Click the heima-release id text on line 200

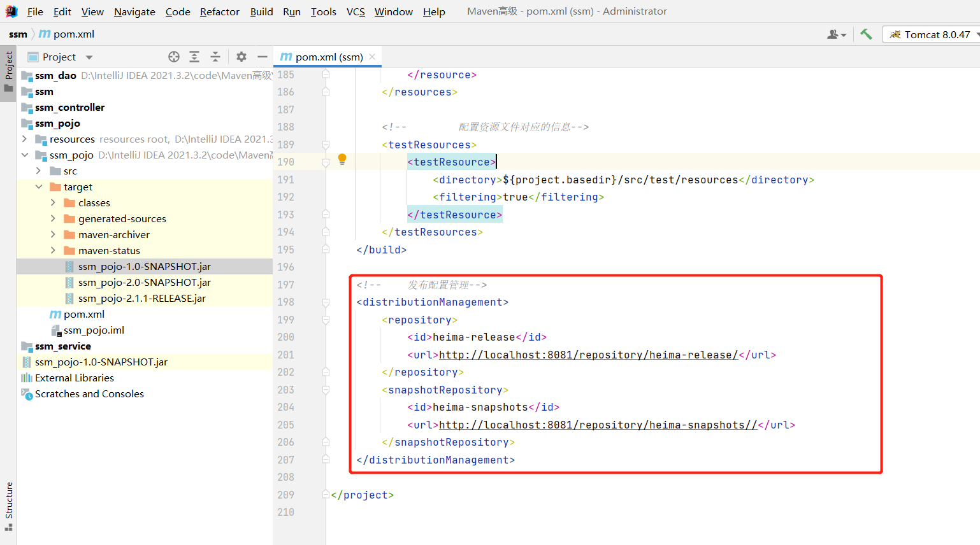point(473,337)
